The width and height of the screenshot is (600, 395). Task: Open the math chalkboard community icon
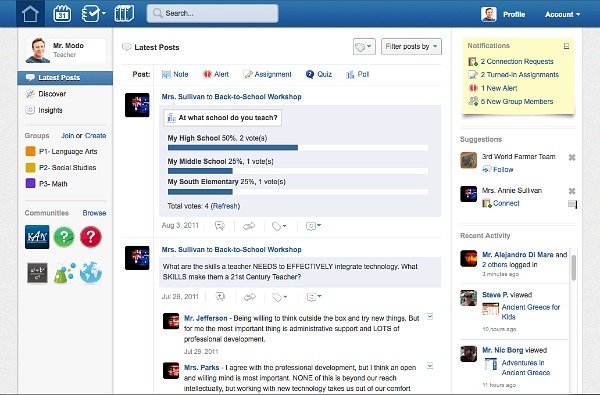point(37,273)
